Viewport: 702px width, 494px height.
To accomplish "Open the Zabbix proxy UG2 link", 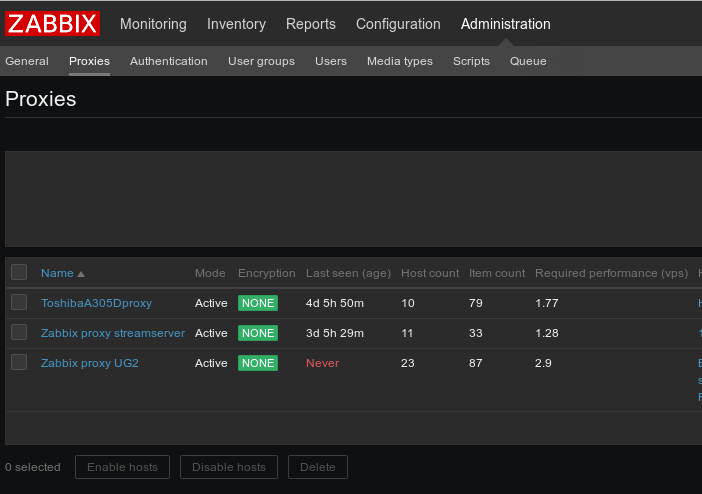I will 90,363.
